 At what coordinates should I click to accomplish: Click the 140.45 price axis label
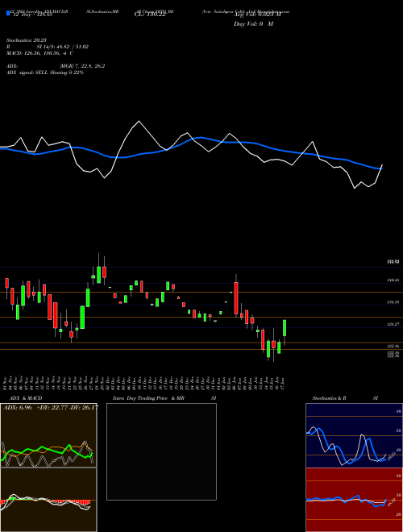click(x=393, y=281)
